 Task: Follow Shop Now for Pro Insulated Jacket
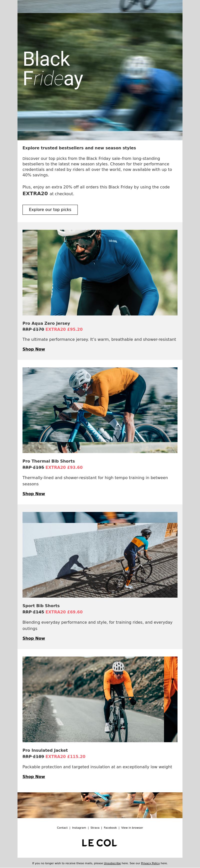coord(33,776)
